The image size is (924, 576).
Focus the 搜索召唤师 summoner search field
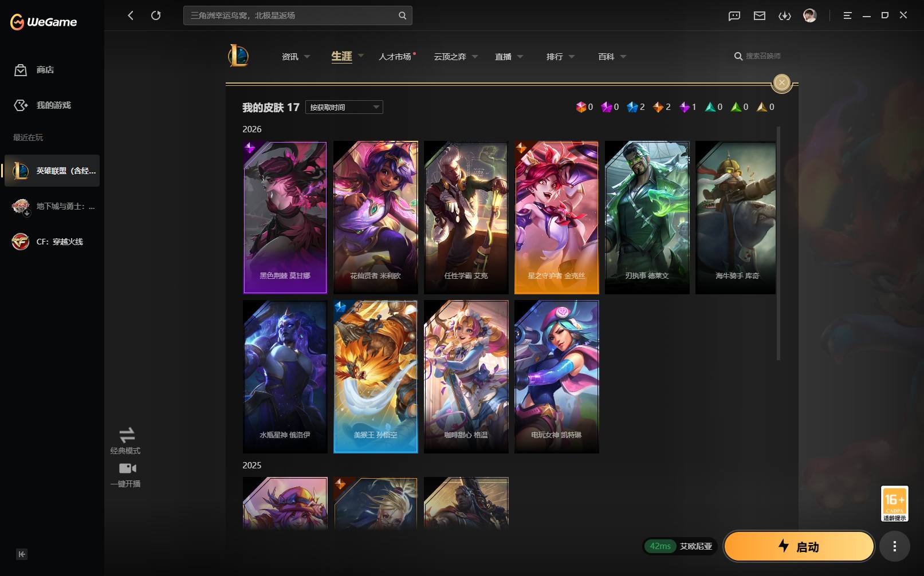click(763, 56)
